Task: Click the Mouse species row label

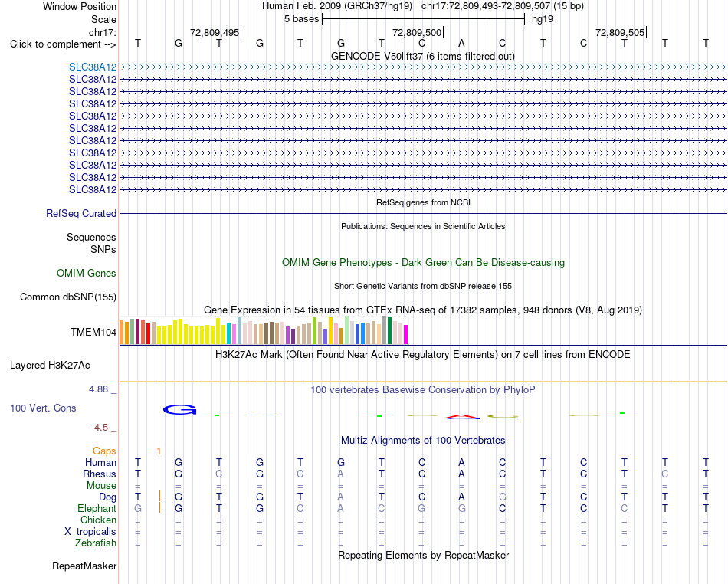Action: click(101, 486)
